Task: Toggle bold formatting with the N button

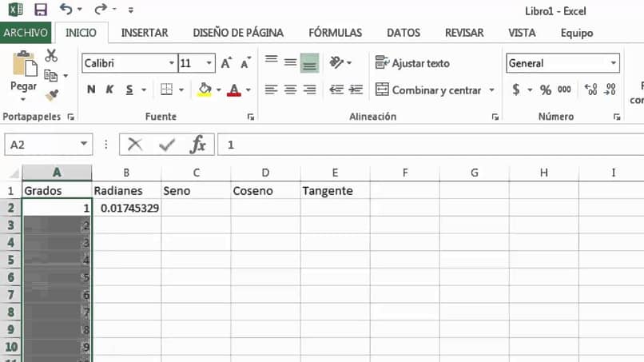Action: (91, 90)
